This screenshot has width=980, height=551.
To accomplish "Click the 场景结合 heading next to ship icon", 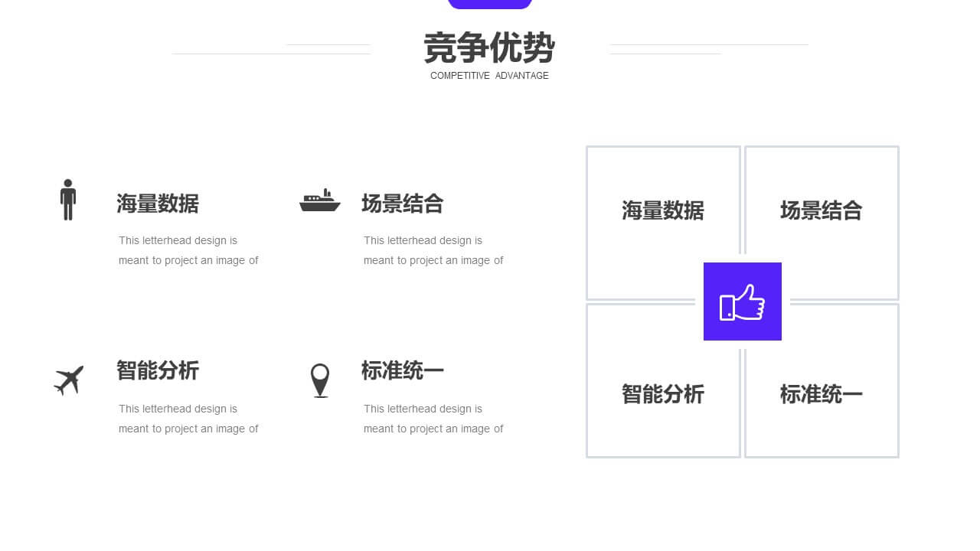I will pos(403,204).
